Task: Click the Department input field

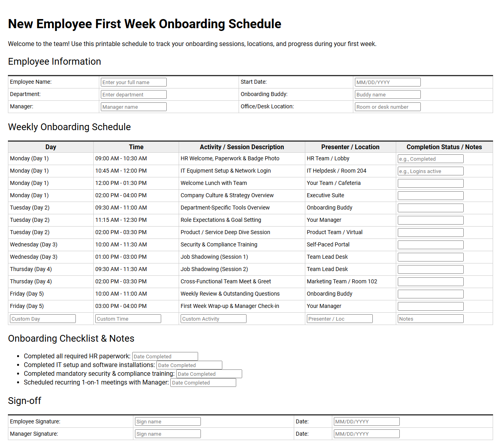Action: point(134,94)
